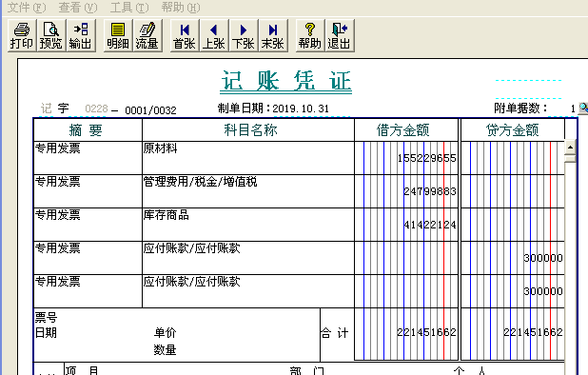Click the voucher table scroll-up arrow
The image size is (588, 375).
pyautogui.click(x=570, y=147)
